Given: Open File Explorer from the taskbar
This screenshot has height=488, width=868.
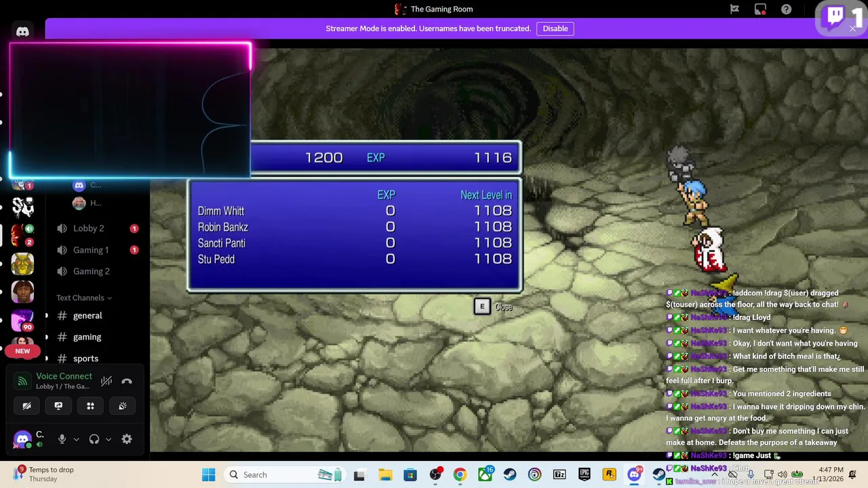Looking at the screenshot, I should [x=385, y=474].
